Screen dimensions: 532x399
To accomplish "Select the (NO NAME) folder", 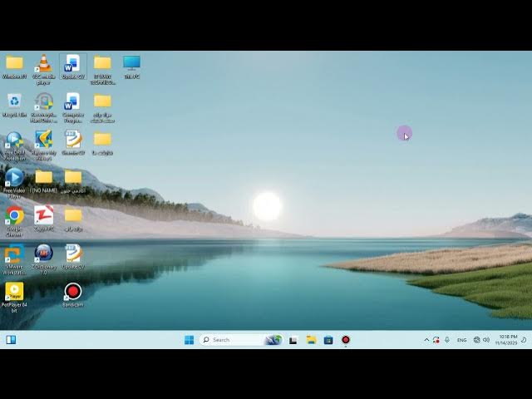I will click(44, 181).
